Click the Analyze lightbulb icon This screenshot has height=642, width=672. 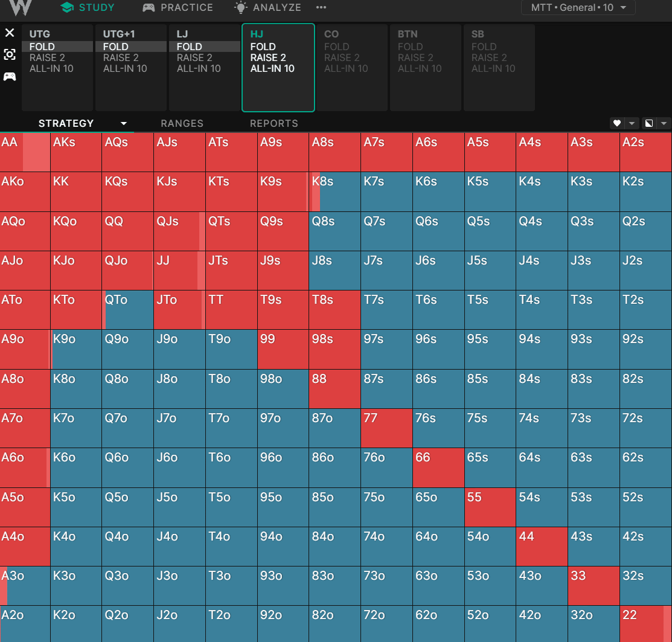tap(241, 8)
